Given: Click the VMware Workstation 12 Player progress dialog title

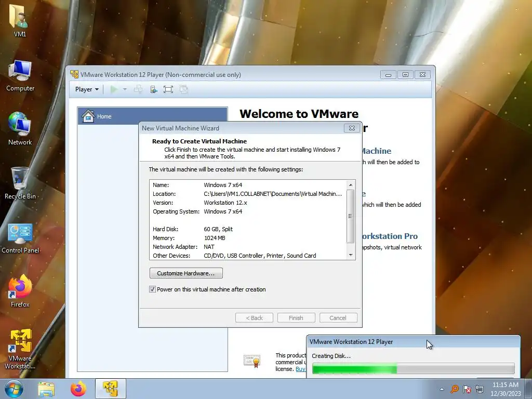Looking at the screenshot, I should tap(351, 342).
